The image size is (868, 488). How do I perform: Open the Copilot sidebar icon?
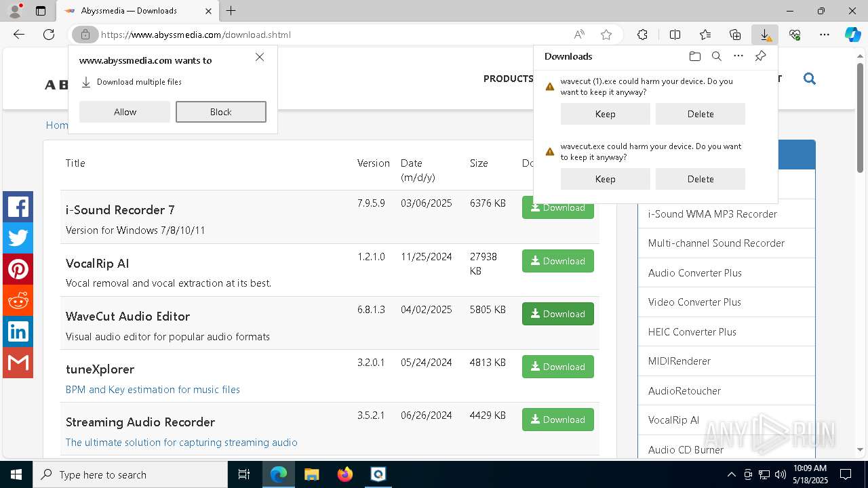point(852,35)
